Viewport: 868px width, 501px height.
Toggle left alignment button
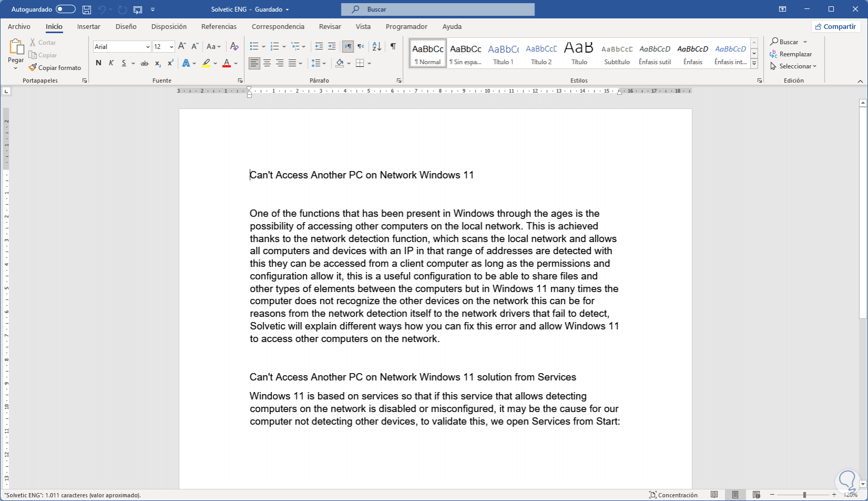click(255, 63)
